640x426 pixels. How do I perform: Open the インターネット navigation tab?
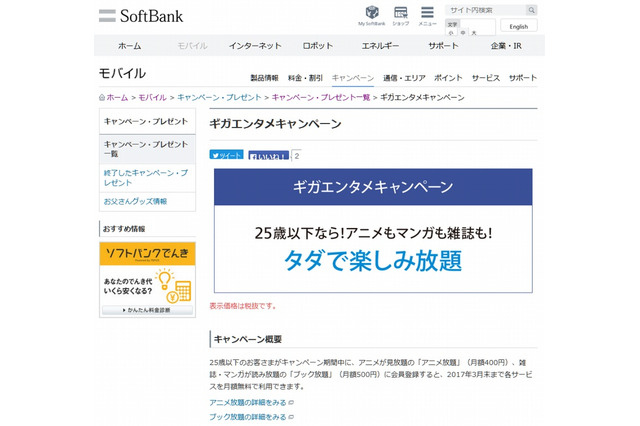coord(255,46)
